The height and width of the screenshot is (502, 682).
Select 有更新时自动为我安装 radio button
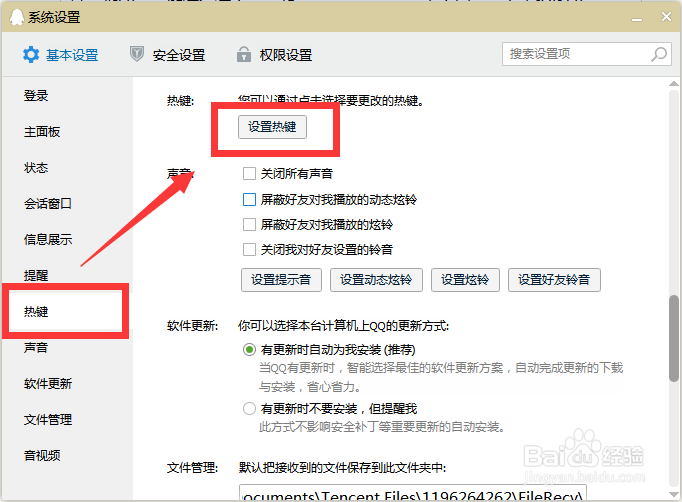249,350
